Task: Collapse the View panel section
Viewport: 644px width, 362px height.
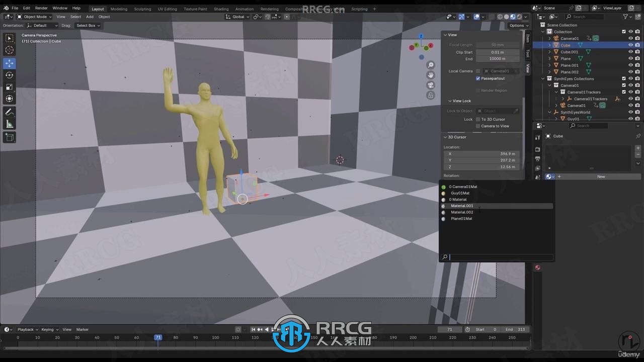Action: [445, 35]
